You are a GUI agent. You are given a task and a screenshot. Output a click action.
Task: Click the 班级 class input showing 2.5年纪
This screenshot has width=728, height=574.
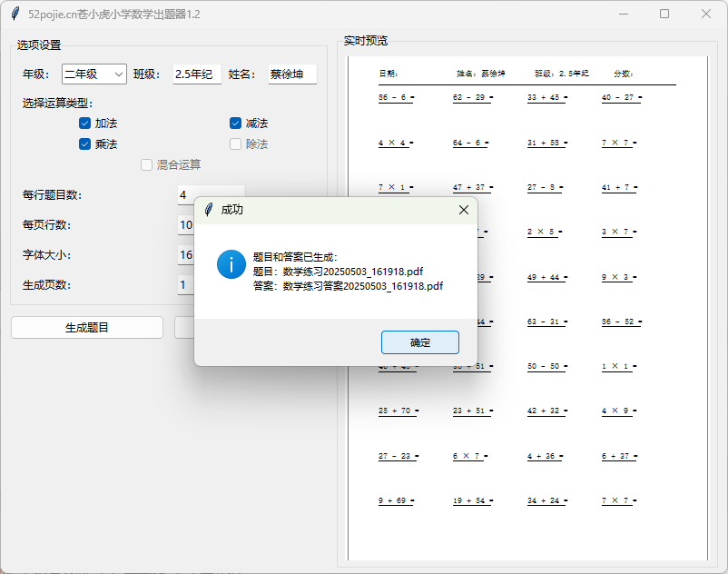(196, 73)
